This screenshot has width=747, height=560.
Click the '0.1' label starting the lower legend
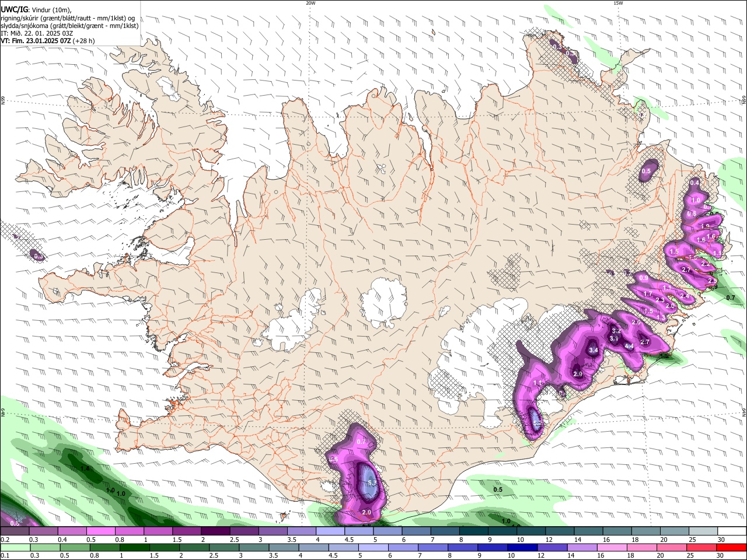pyautogui.click(x=6, y=556)
